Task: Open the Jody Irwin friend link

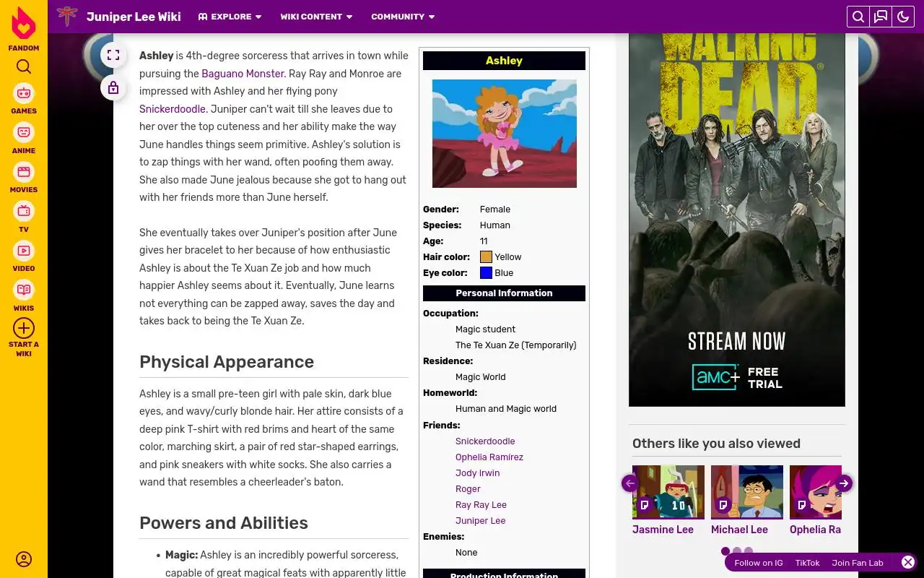Action: tap(477, 473)
